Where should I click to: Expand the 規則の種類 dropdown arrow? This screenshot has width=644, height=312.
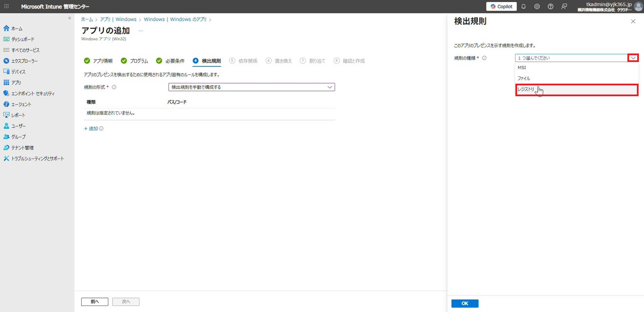click(x=633, y=58)
